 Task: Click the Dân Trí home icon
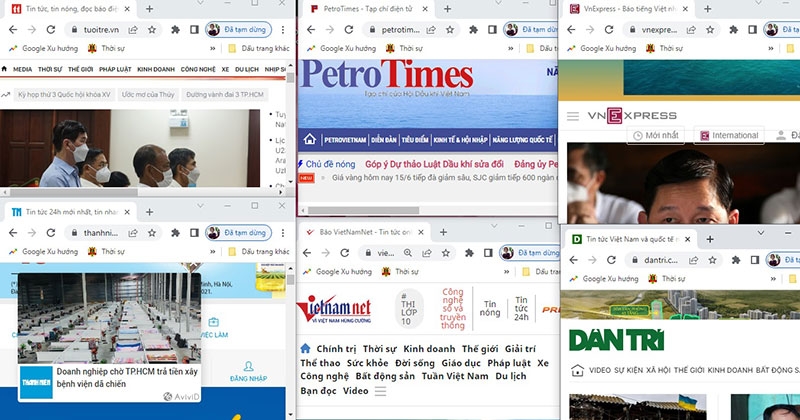[x=577, y=370]
